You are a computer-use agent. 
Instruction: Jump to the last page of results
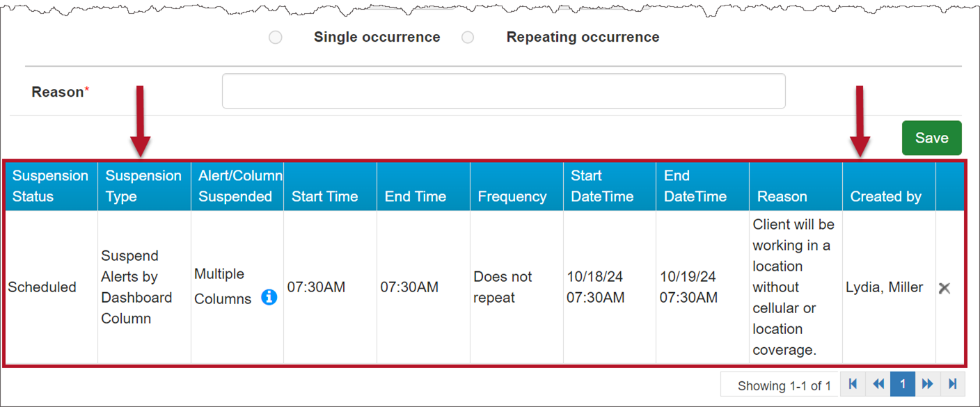point(952,384)
